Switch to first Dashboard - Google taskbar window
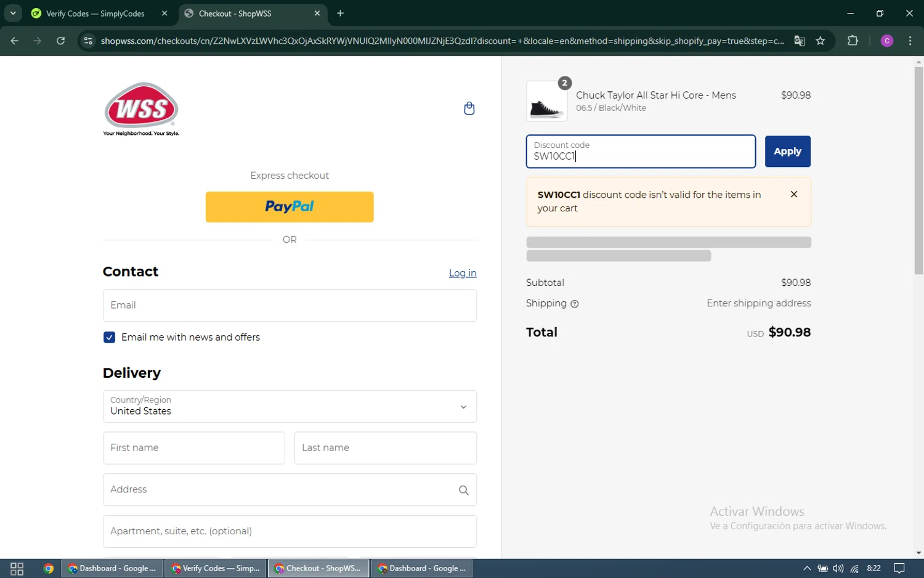Image resolution: width=924 pixels, height=578 pixels. pos(112,568)
